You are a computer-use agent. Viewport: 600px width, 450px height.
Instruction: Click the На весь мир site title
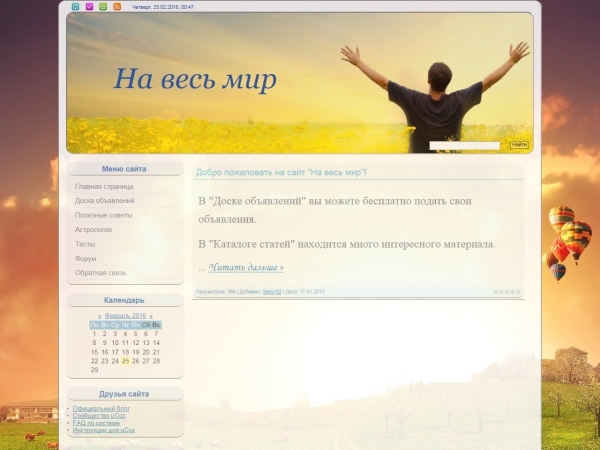(195, 79)
